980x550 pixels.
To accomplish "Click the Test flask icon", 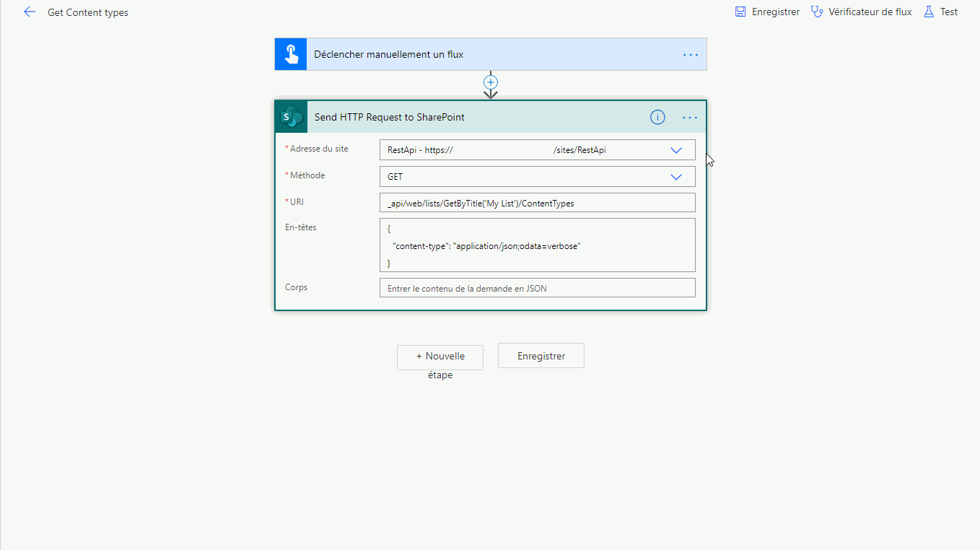I will pyautogui.click(x=929, y=12).
